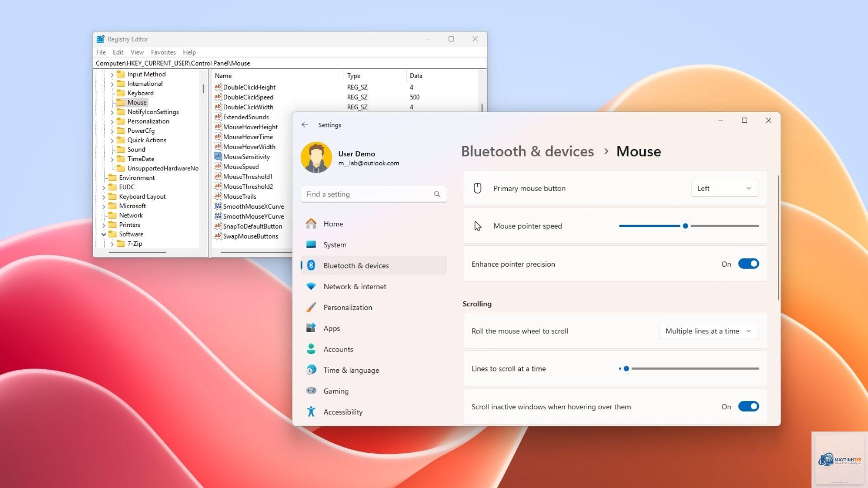868x488 pixels.
Task: Click the Registry Editor app icon in title bar
Action: [x=100, y=39]
